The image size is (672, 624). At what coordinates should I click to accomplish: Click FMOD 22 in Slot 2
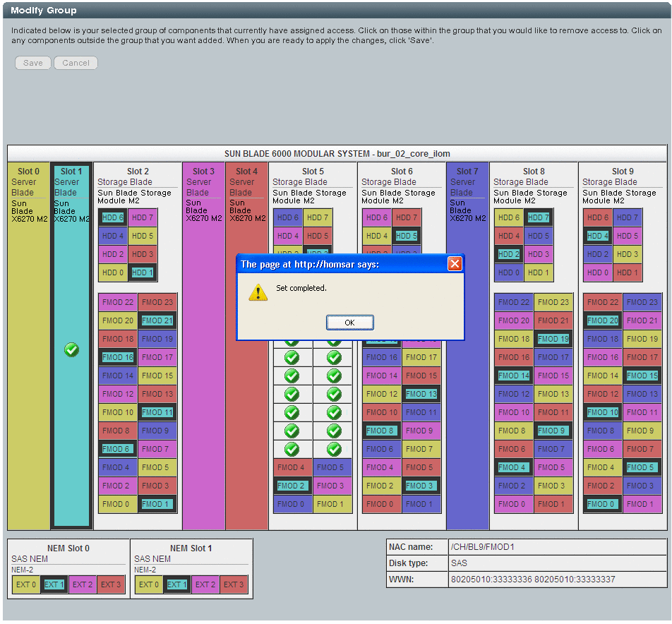(x=118, y=302)
